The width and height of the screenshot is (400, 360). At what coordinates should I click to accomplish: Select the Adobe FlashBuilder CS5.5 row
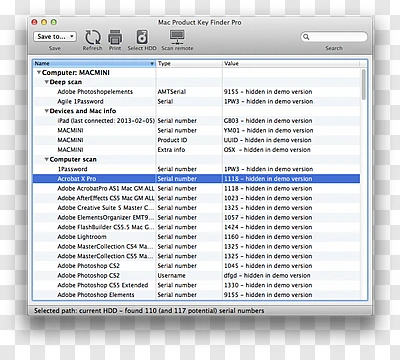pos(196,227)
